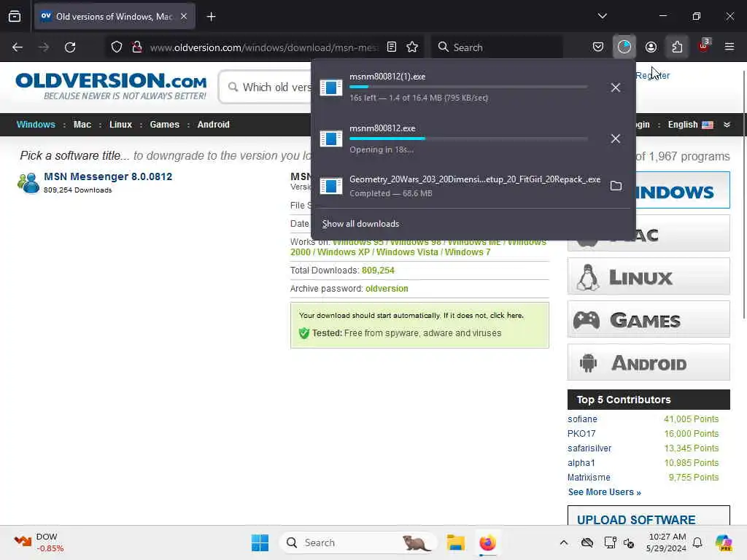Open the Windows Start menu

point(260,542)
